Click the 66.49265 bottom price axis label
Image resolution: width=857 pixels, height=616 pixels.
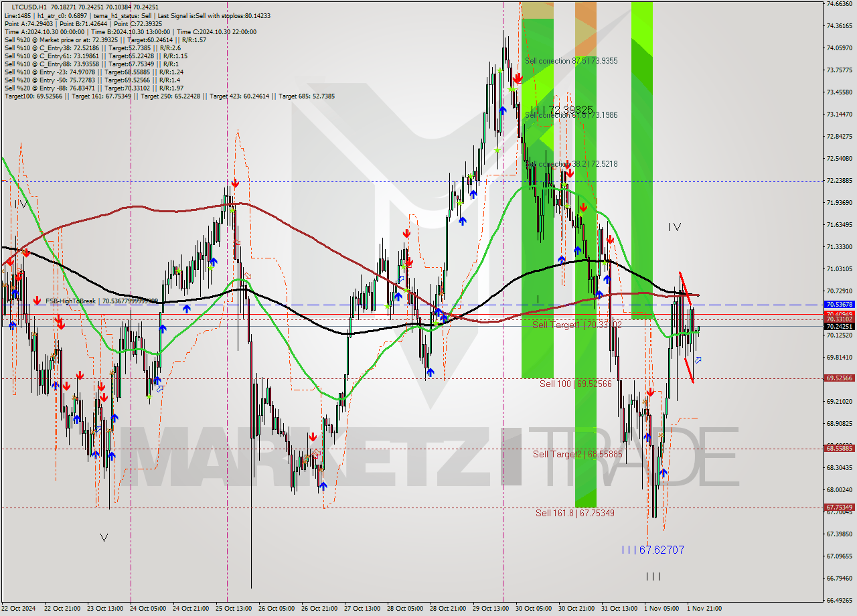coord(839,600)
